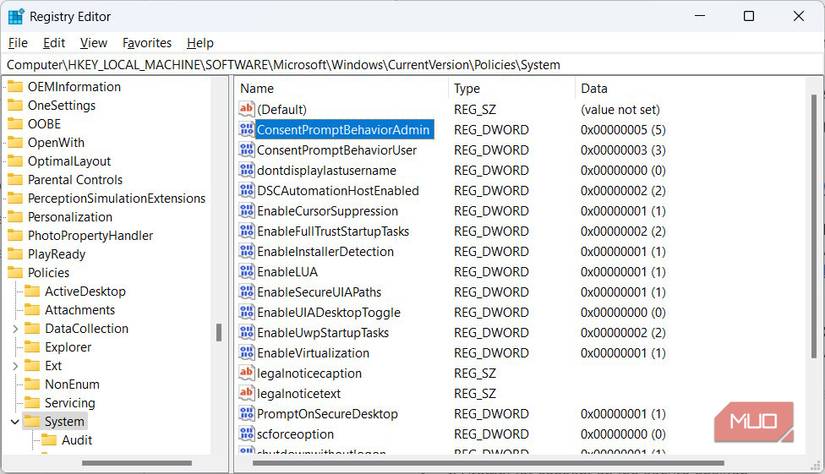
Task: Click the DWORD icon beside dontdisplaylastusername
Action: [x=246, y=170]
